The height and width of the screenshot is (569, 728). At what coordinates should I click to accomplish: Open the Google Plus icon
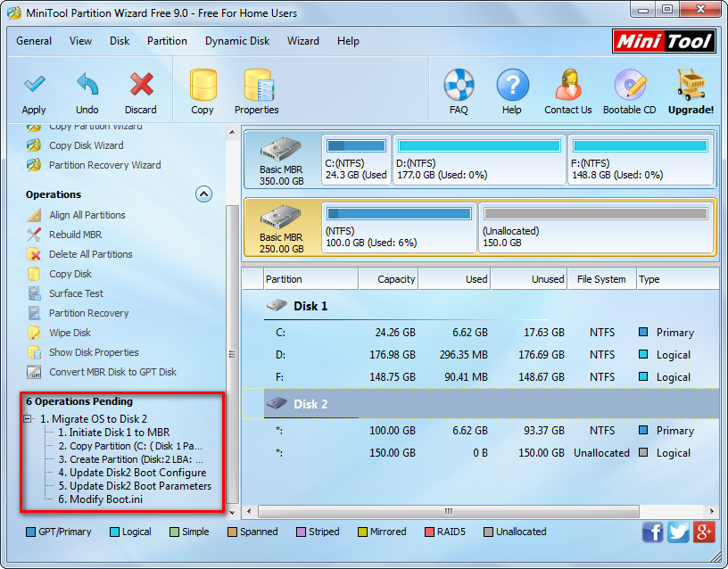click(704, 532)
